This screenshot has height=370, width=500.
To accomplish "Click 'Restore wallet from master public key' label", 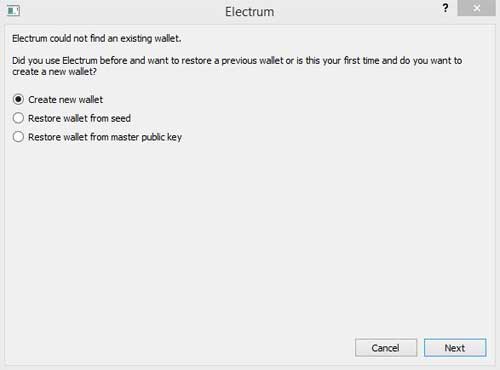I will (105, 137).
